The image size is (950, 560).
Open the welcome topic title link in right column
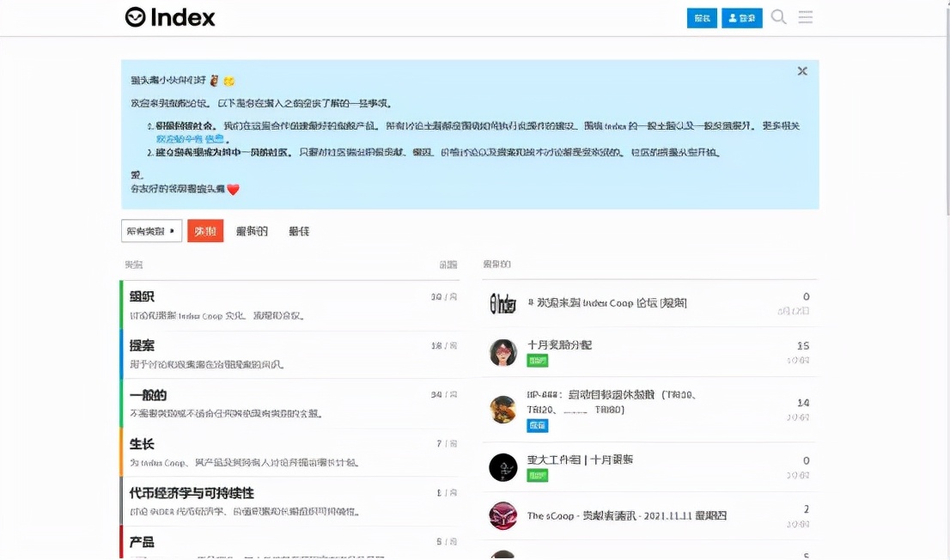point(601,301)
